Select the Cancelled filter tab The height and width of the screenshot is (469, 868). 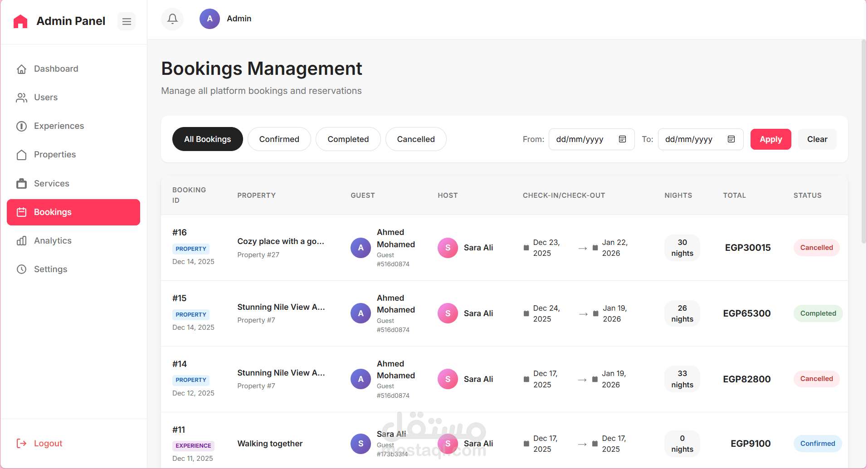[x=415, y=139]
